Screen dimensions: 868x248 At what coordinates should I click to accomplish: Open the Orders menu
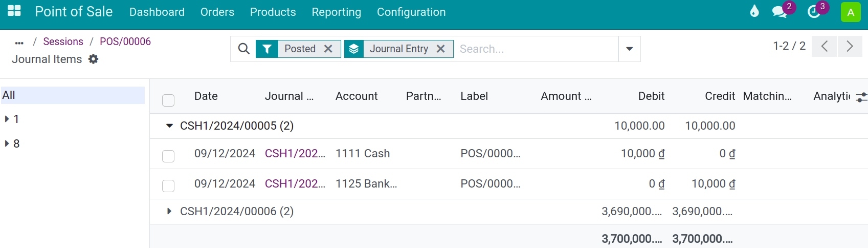click(217, 12)
